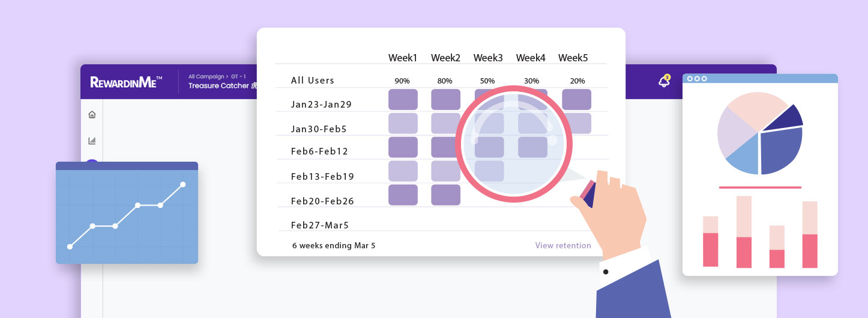Click the pie chart graphic

(x=760, y=133)
